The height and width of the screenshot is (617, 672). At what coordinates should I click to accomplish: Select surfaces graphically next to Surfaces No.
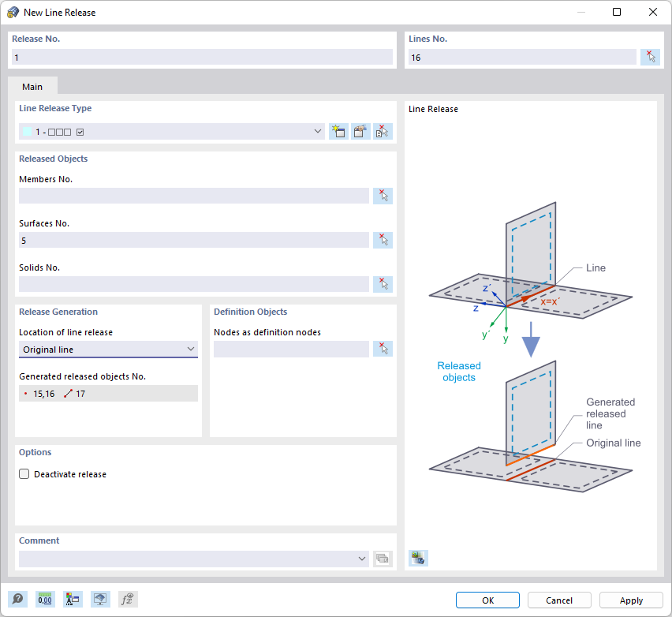tap(383, 239)
